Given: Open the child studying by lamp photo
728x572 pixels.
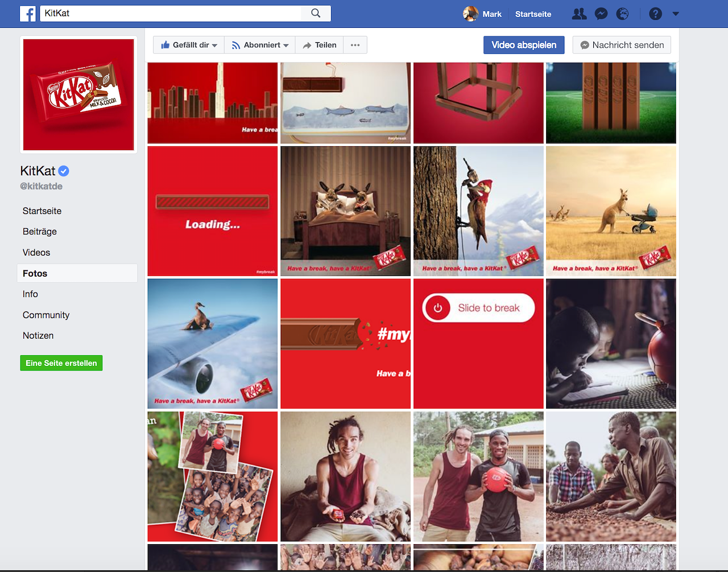Looking at the screenshot, I should (611, 344).
